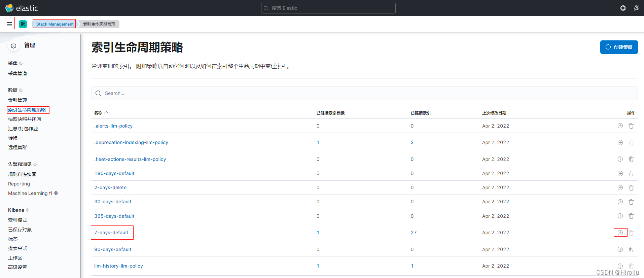Add .alerts-ilm-policy to index template
Viewport: 644px width, 278px height.
pyautogui.click(x=620, y=126)
